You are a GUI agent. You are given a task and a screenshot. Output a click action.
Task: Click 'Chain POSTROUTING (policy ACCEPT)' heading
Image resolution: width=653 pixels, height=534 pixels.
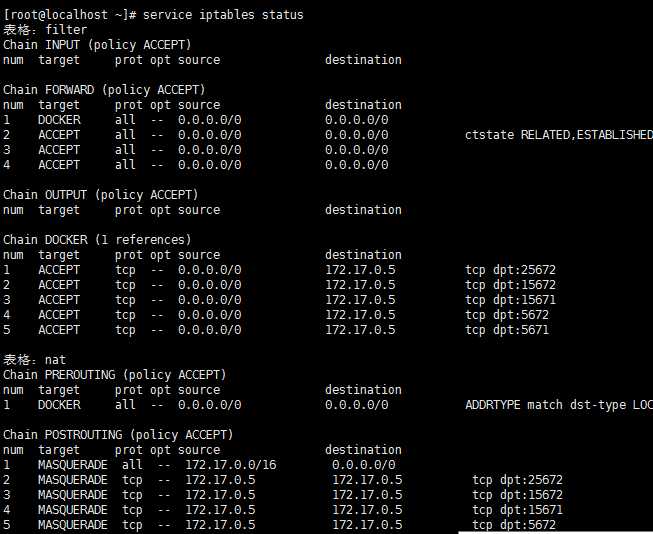pos(118,434)
